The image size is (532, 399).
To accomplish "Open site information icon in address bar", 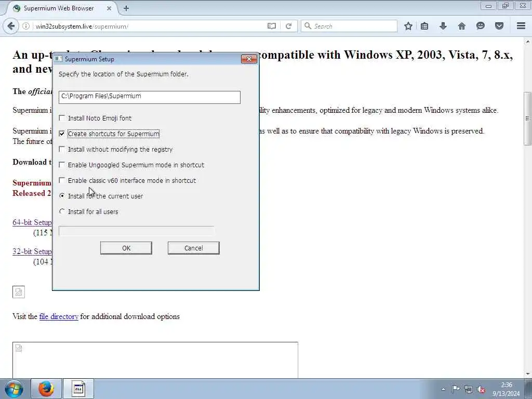I will (26, 26).
